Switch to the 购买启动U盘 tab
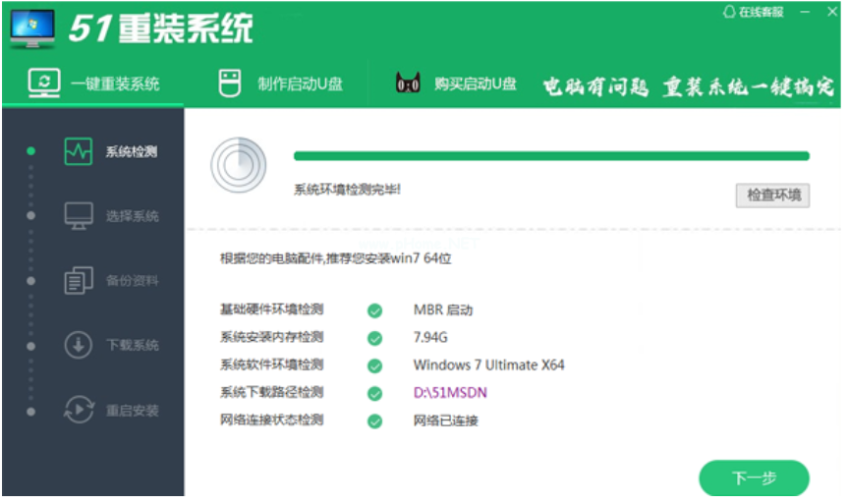Screen dimensions: 848x504 475,84
